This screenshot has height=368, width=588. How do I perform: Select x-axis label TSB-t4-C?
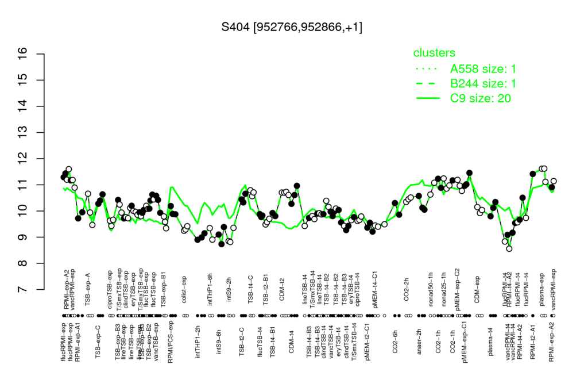[251, 291]
